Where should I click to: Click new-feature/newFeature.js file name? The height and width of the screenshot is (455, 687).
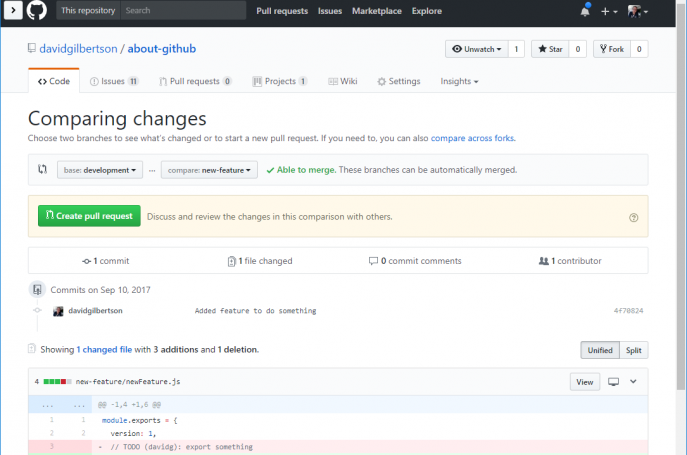[128, 382]
